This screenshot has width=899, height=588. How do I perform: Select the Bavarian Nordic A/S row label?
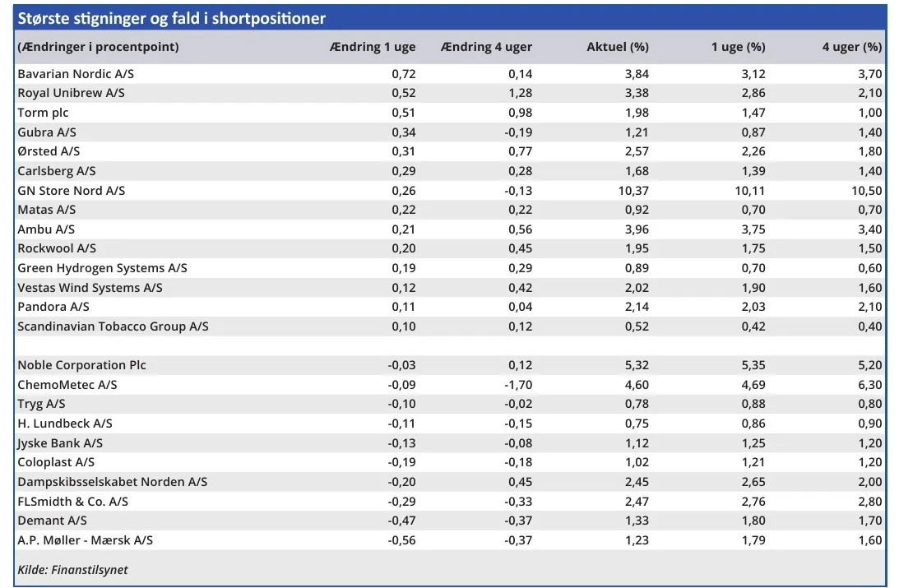76,74
